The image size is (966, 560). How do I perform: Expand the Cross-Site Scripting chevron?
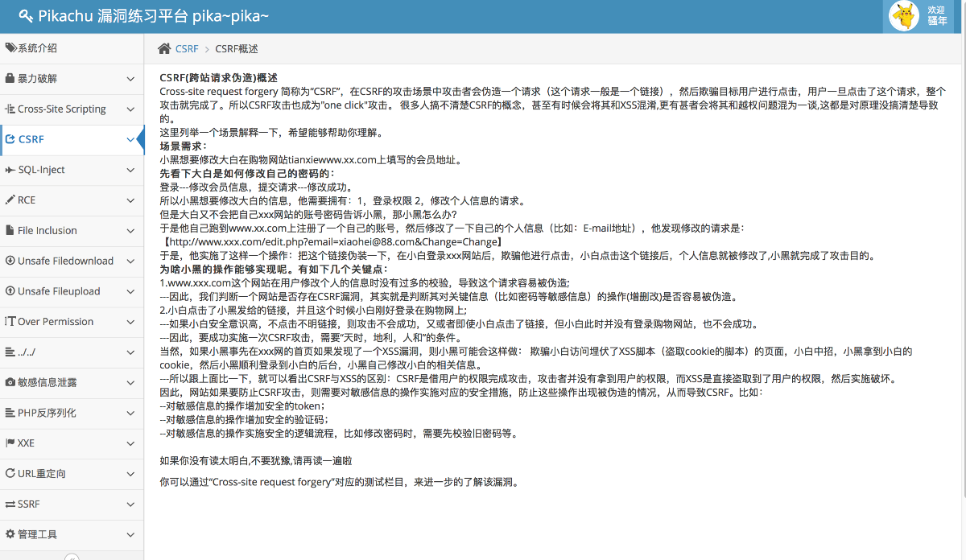click(x=130, y=109)
